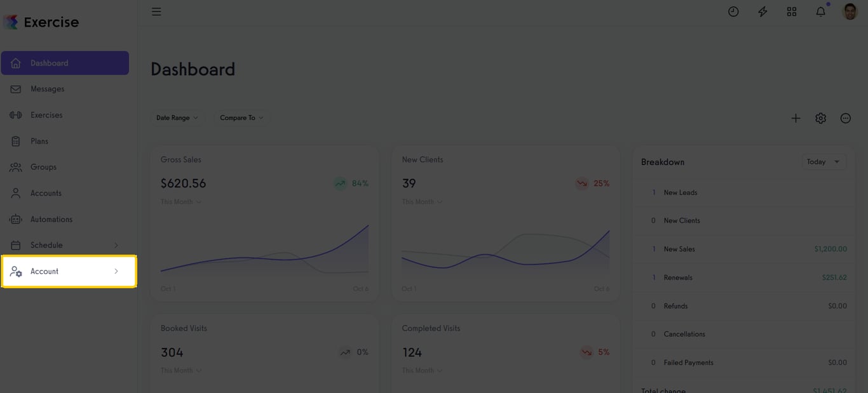Viewport: 868px width, 393px height.
Task: Switch to the Dashboard menu item
Action: 49,62
